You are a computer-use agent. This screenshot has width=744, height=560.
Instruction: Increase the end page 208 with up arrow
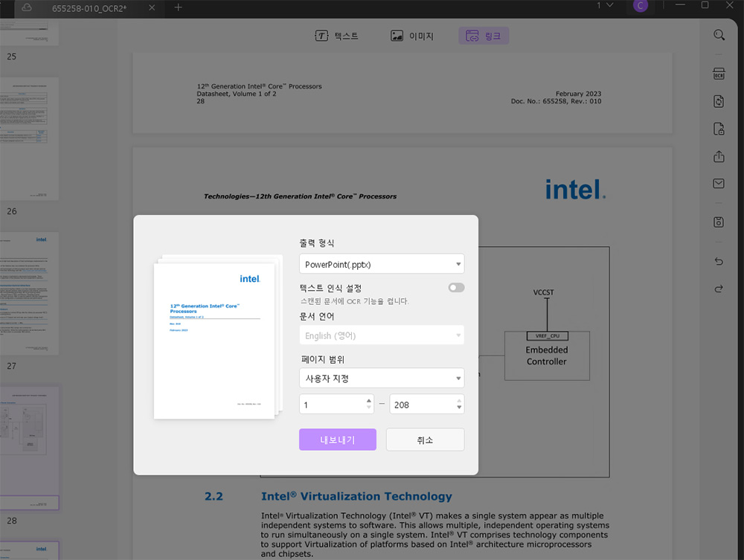click(x=459, y=401)
